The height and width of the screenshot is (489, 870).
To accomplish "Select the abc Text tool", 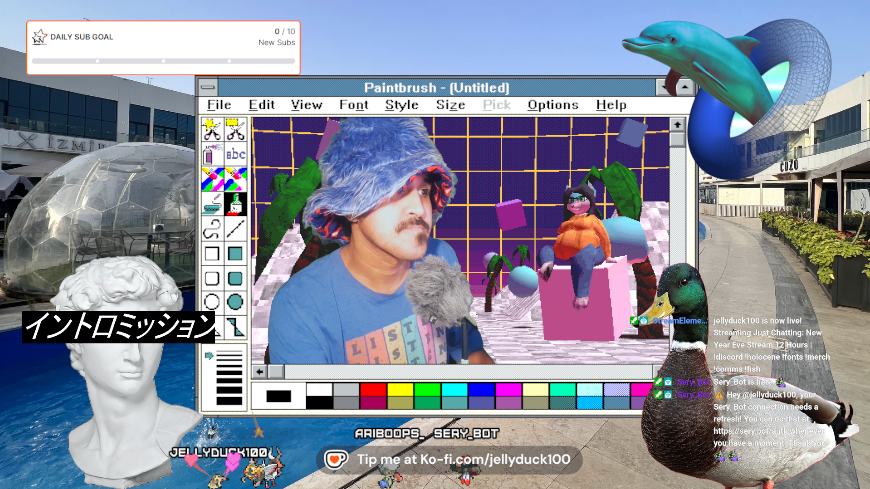I will pyautogui.click(x=235, y=154).
